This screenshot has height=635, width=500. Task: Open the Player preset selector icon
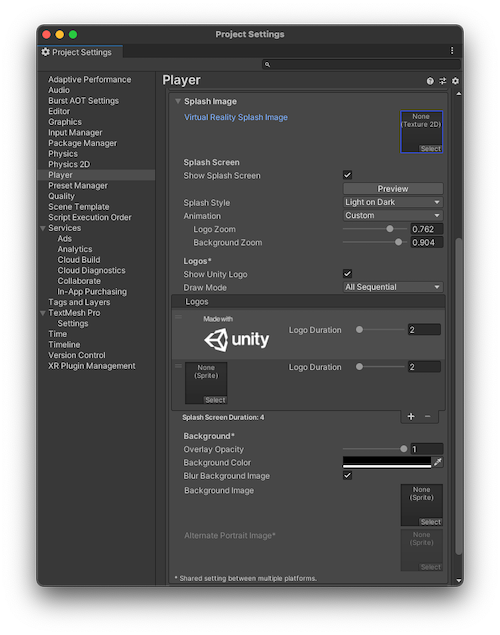pyautogui.click(x=443, y=81)
